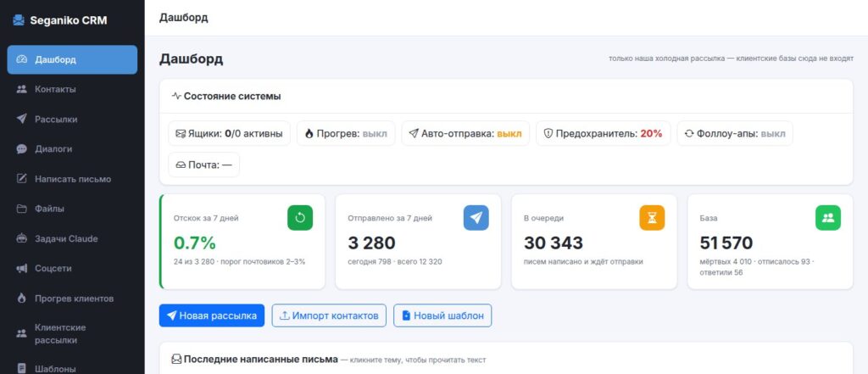Click the pulse icon beside Состояние системы
The height and width of the screenshot is (374, 868).
click(x=176, y=96)
